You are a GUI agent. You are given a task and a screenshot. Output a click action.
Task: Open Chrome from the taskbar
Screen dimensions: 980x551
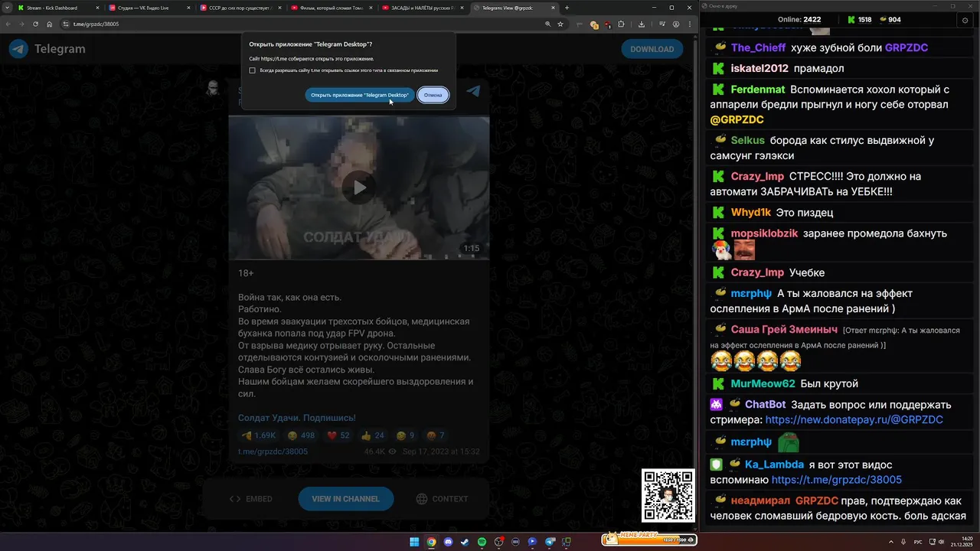tap(431, 542)
